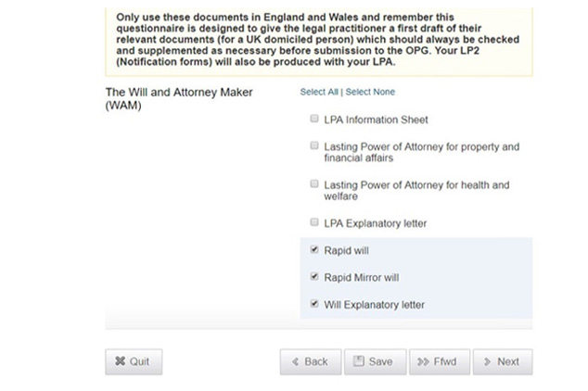Screen dimensions: 588x391
Task: Click the Quit button's X icon
Action: (x=120, y=362)
